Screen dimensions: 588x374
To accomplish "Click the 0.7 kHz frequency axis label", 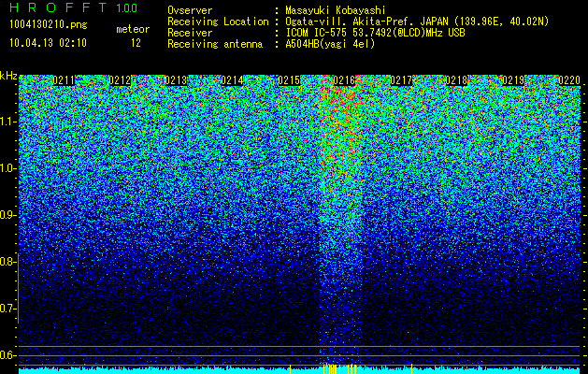I will (7, 309).
